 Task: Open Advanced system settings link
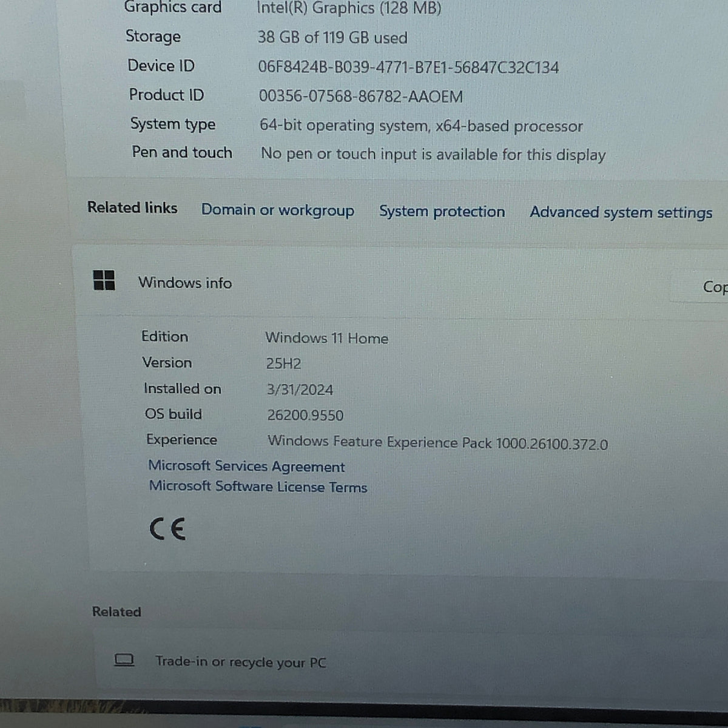pyautogui.click(x=621, y=212)
